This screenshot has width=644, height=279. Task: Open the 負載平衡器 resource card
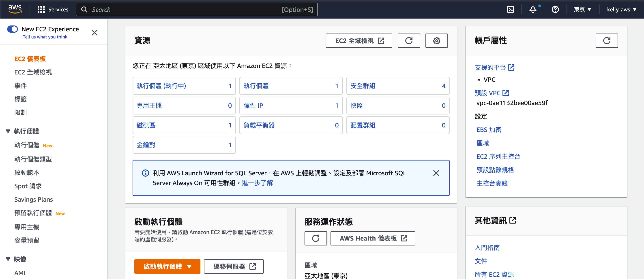(x=291, y=125)
